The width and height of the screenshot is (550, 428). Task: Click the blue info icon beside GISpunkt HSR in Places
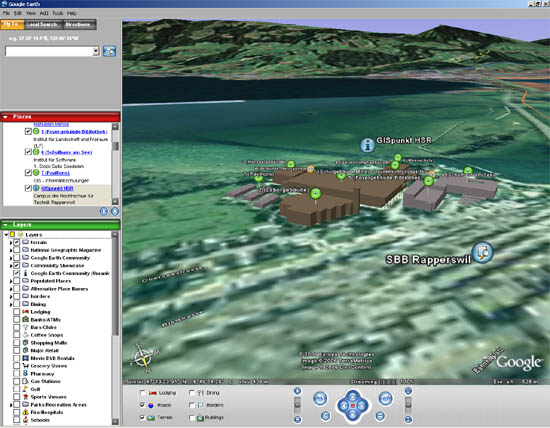[x=36, y=188]
